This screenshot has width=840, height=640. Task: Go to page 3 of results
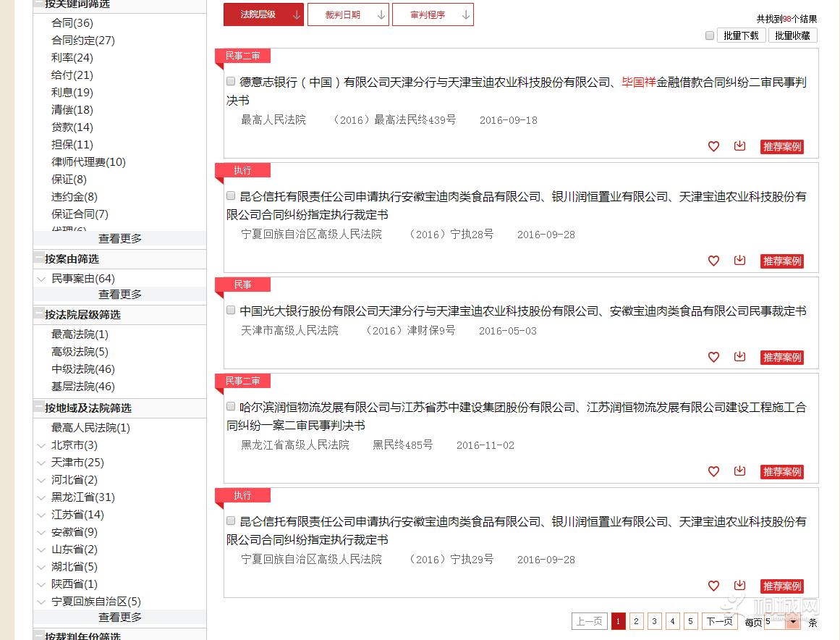(x=654, y=621)
